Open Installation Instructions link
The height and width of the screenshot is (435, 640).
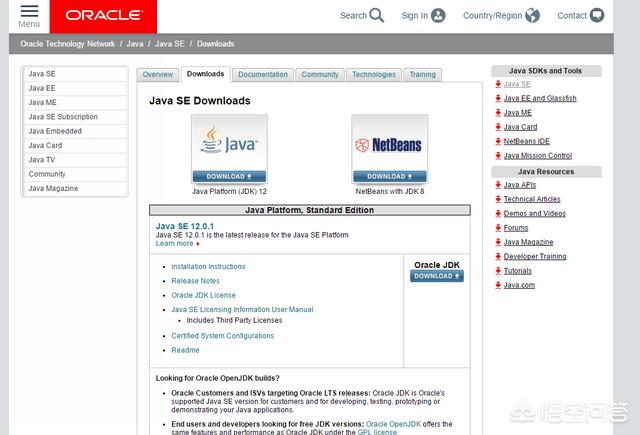click(208, 266)
